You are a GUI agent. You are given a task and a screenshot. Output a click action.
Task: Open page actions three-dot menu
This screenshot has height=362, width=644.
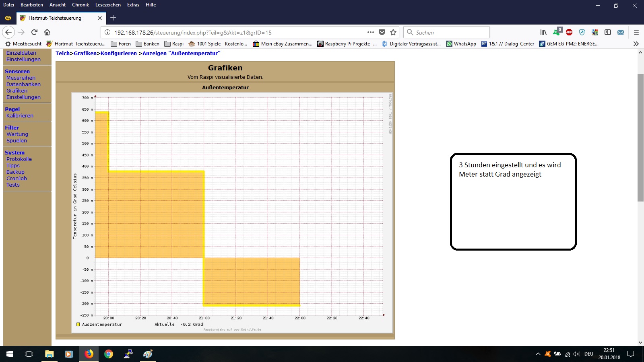click(370, 32)
